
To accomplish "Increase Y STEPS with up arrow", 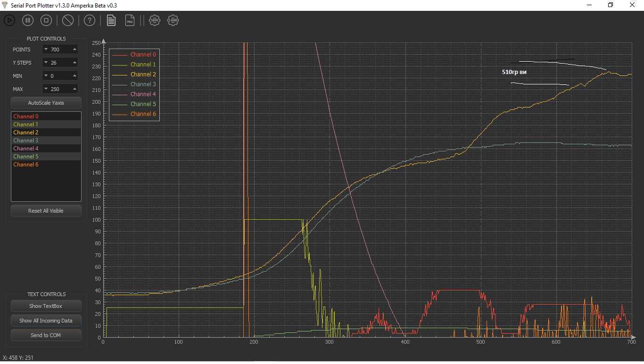I will (x=74, y=63).
